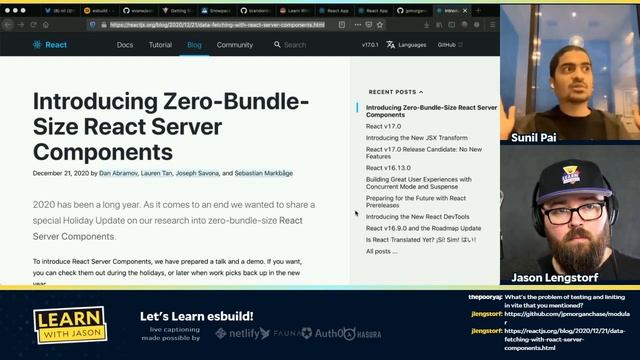Click the React site Search field
The width and height of the screenshot is (640, 360).
295,45
